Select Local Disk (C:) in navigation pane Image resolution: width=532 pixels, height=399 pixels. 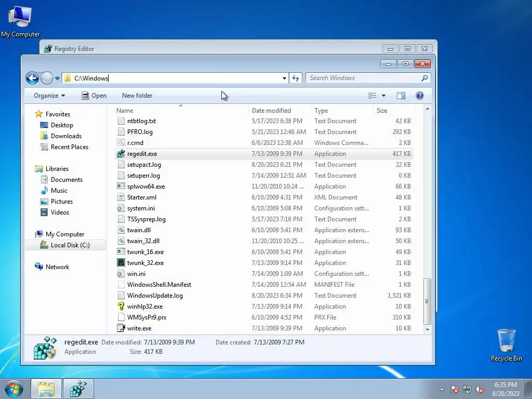[65, 245]
